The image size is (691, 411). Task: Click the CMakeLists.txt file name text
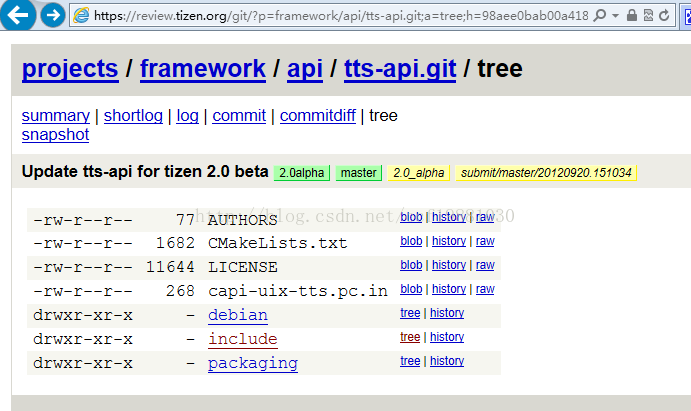(x=278, y=243)
